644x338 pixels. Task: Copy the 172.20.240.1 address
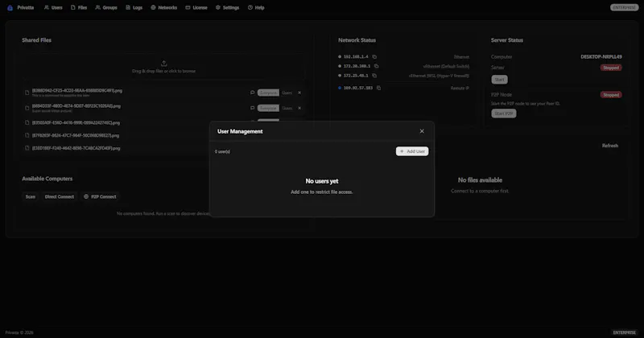pos(376,66)
